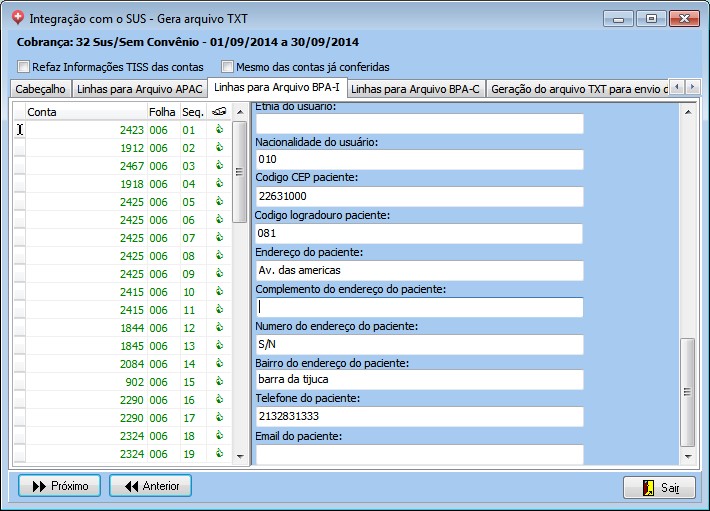Click the Telefone do paciente field

tap(419, 416)
